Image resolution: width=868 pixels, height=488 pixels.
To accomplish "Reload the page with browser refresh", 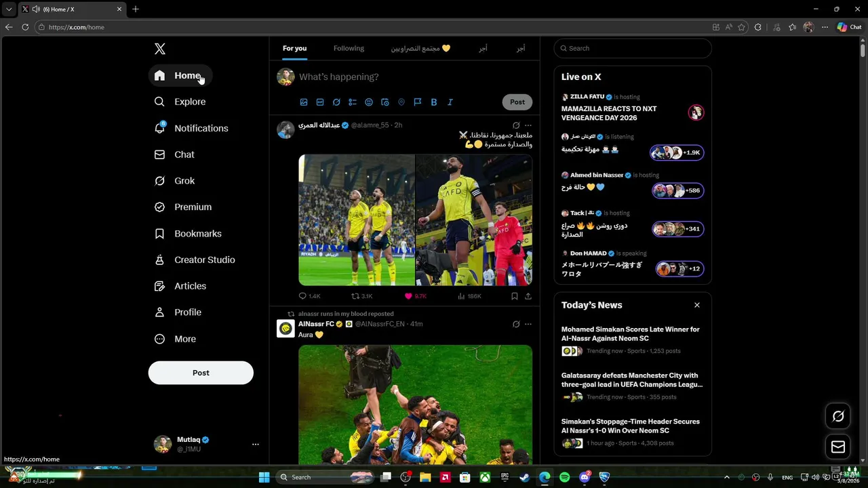I will click(x=25, y=27).
